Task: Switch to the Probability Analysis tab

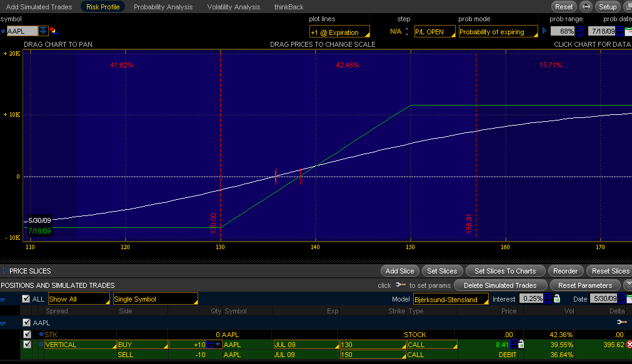Action: [x=163, y=7]
